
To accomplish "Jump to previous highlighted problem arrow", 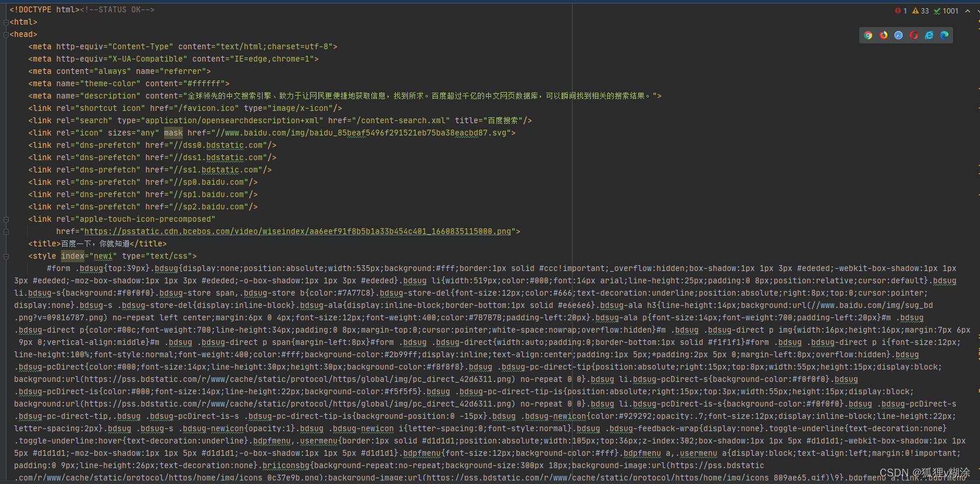I will tap(967, 11).
